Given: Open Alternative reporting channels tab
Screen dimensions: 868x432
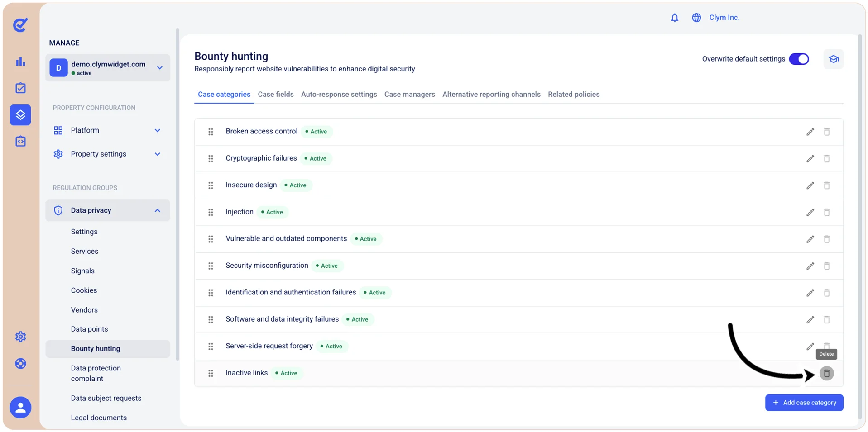Looking at the screenshot, I should (x=491, y=94).
